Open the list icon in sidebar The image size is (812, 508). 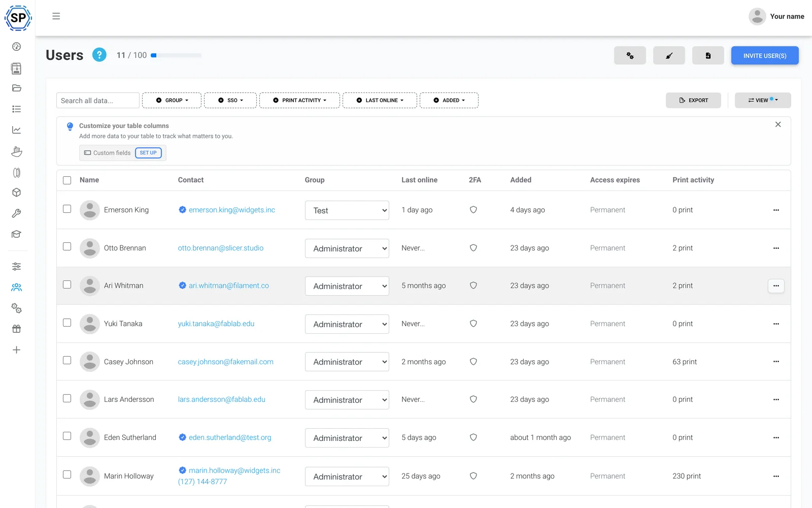tap(17, 109)
